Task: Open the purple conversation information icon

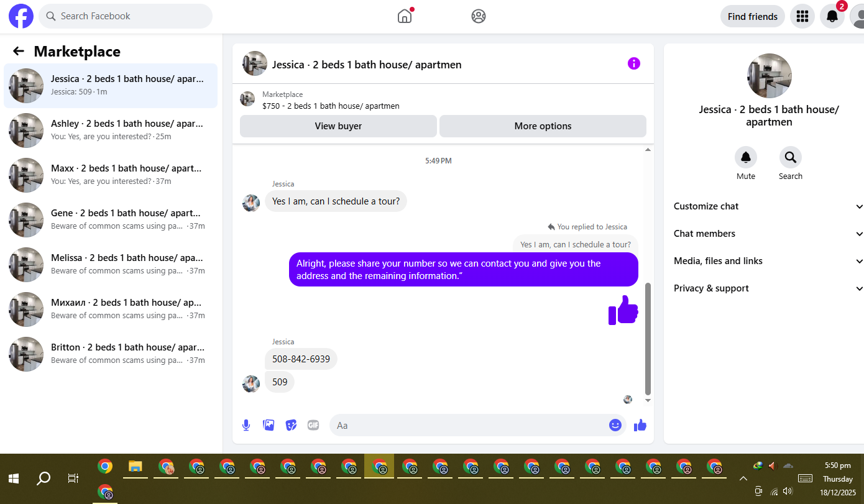Action: (x=634, y=63)
